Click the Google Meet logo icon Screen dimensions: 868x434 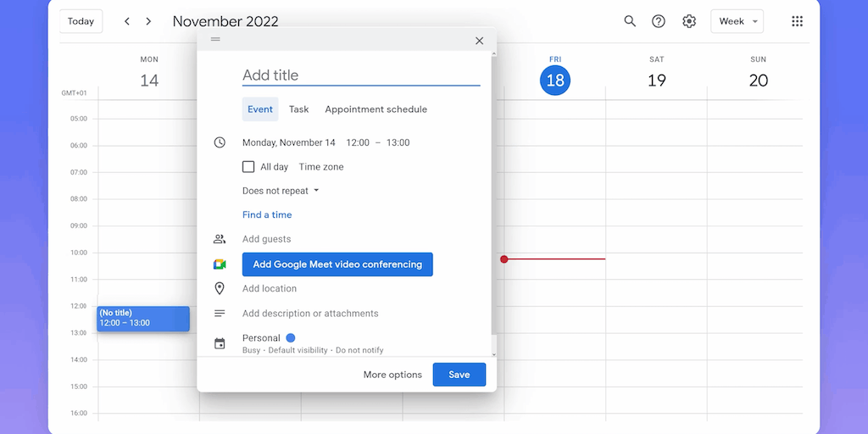coord(220,264)
